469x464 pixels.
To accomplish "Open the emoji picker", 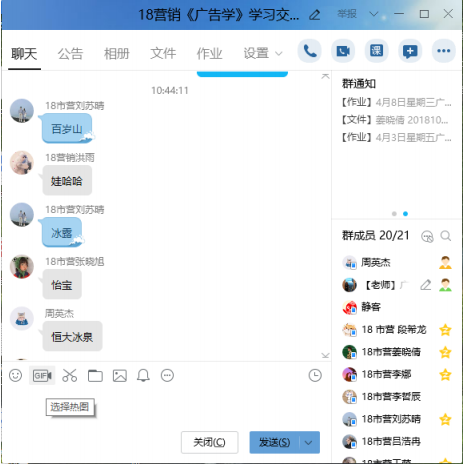I will [x=16, y=375].
